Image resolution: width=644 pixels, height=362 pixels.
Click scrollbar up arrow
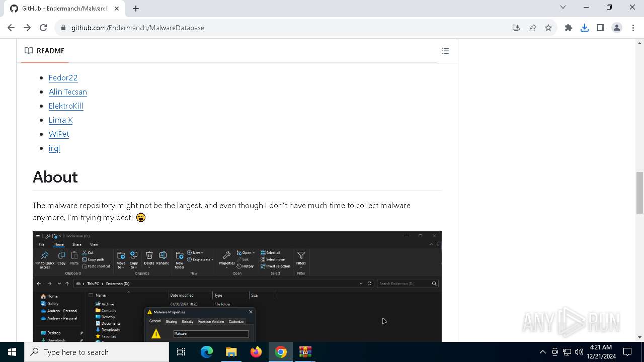639,43
